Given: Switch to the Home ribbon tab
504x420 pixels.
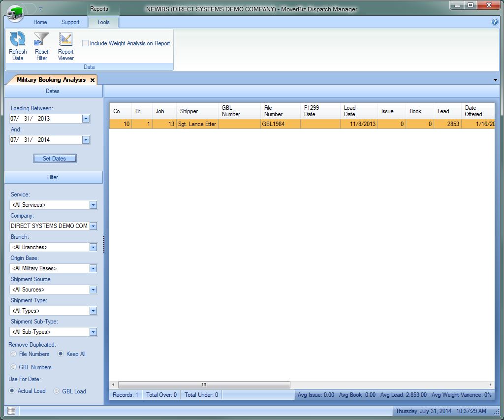Looking at the screenshot, I should tap(40, 22).
